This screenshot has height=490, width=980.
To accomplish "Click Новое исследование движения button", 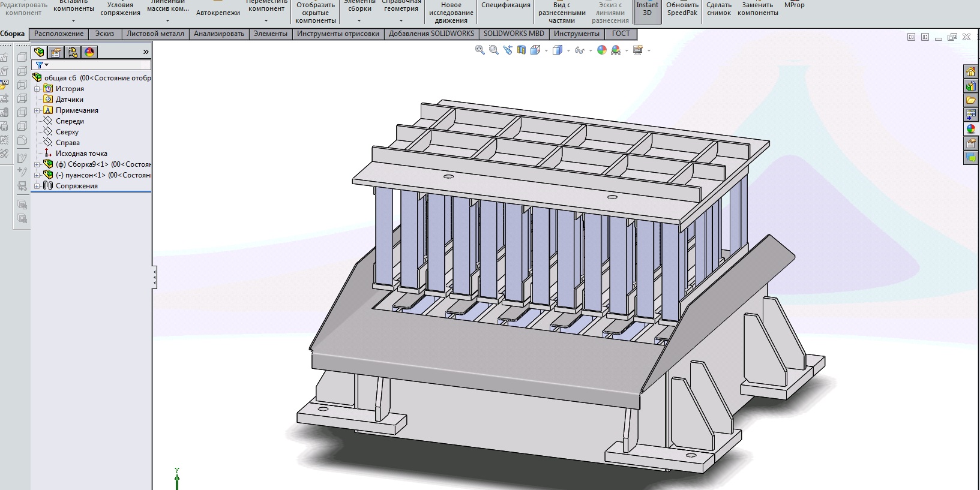I will tap(451, 12).
